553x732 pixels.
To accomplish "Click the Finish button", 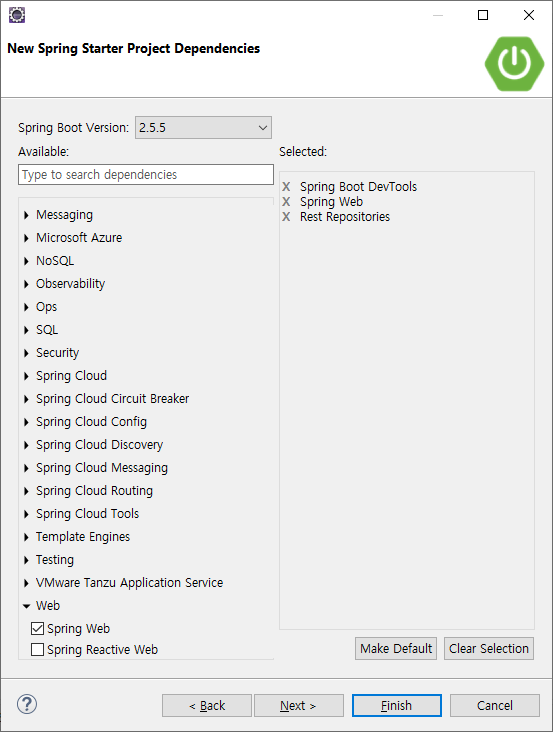I will [x=397, y=705].
